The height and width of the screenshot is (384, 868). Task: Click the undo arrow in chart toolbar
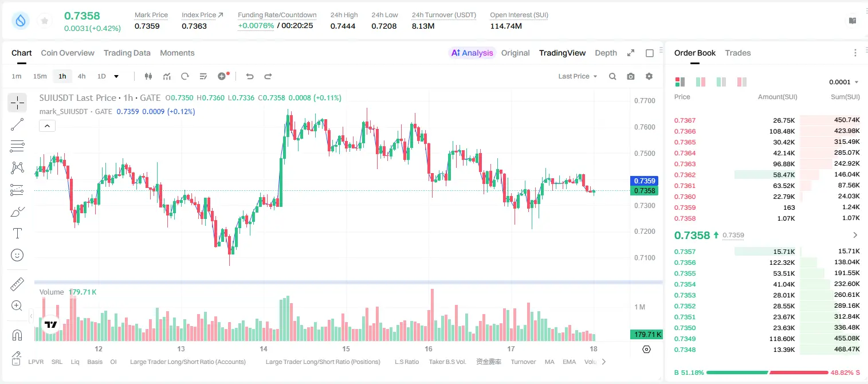point(250,76)
